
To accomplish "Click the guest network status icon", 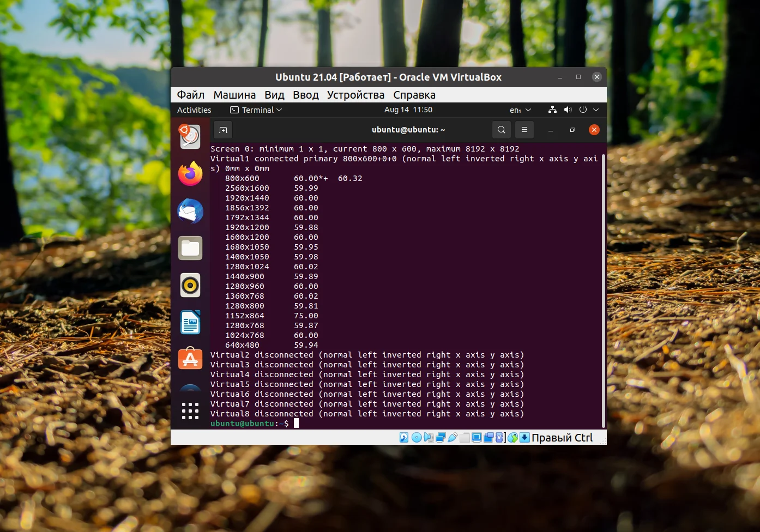I will point(552,110).
